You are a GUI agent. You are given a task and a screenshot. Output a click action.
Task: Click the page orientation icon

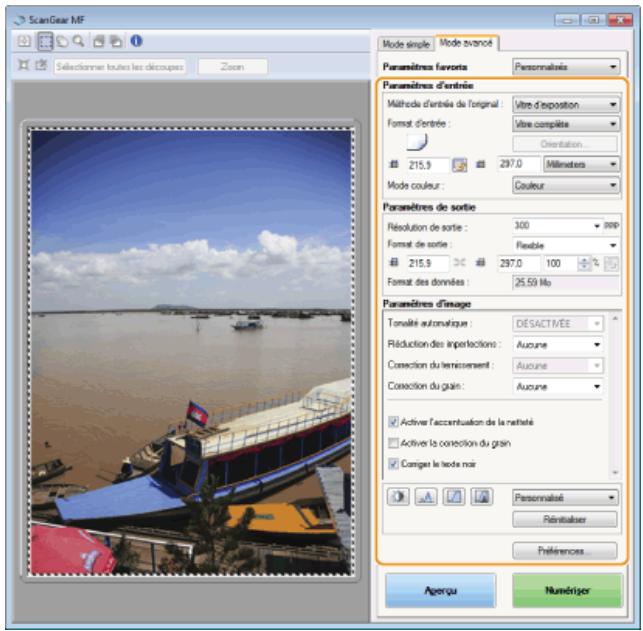pos(417,143)
